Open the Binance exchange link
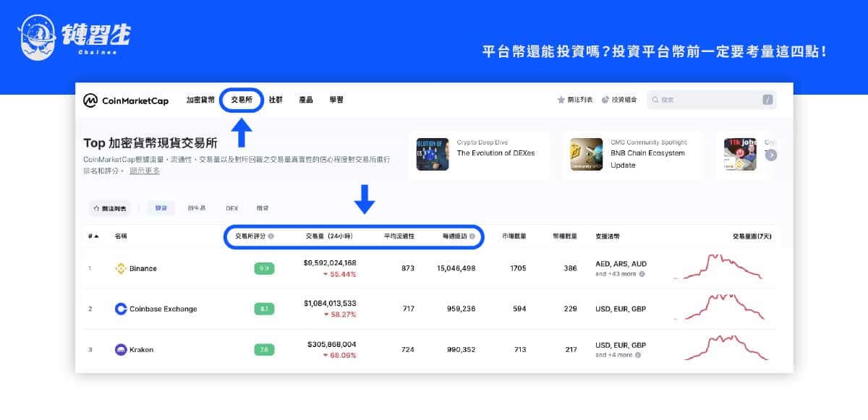868x420 pixels. tap(143, 268)
